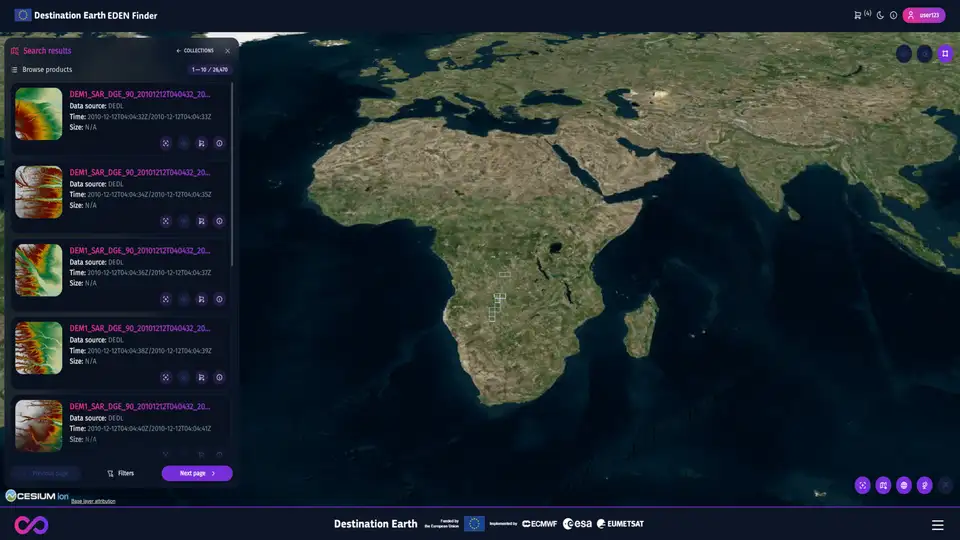Image resolution: width=960 pixels, height=540 pixels.
Task: Click the globe view button at bottom right
Action: 904,485
